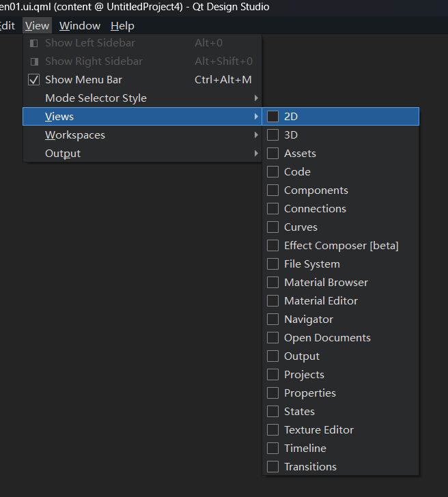Viewport: 448px width, 497px height.
Task: Check the 3D view checkbox
Action: coord(272,135)
